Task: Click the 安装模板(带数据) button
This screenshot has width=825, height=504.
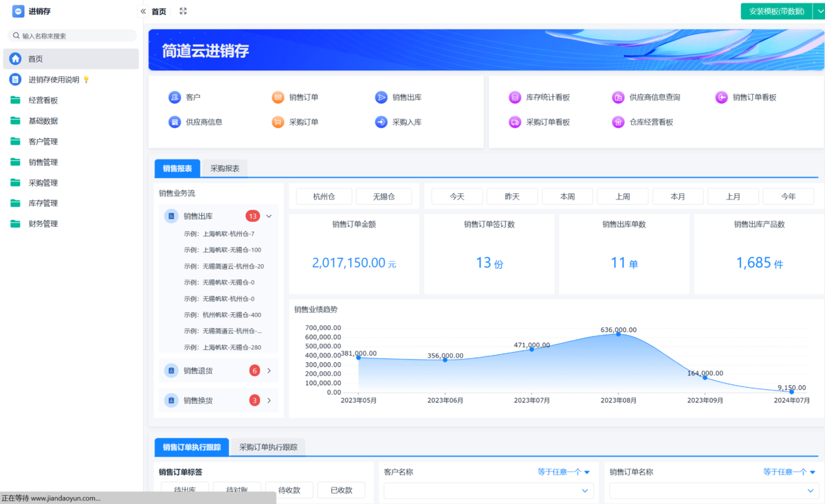Action: pos(776,12)
